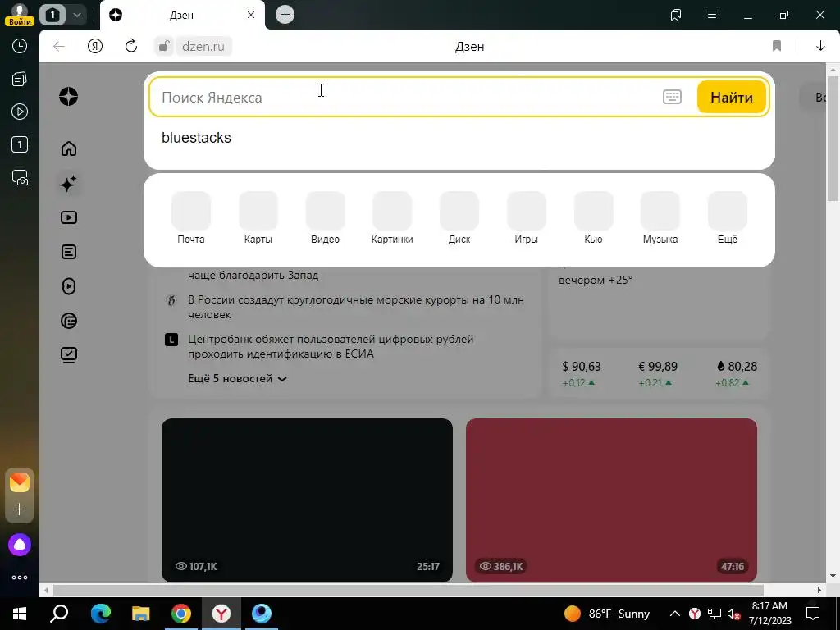
Task: Open the Карты service
Action: [258, 218]
